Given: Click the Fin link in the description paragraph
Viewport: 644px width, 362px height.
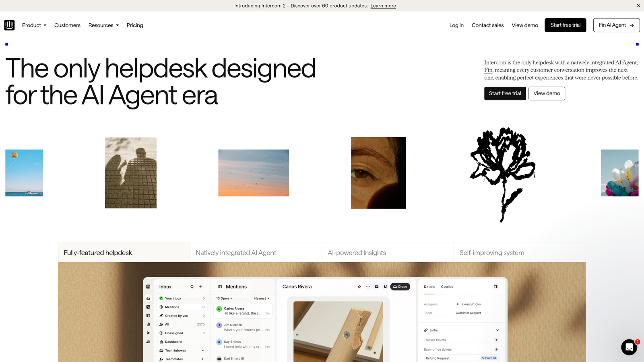Looking at the screenshot, I should [488, 70].
